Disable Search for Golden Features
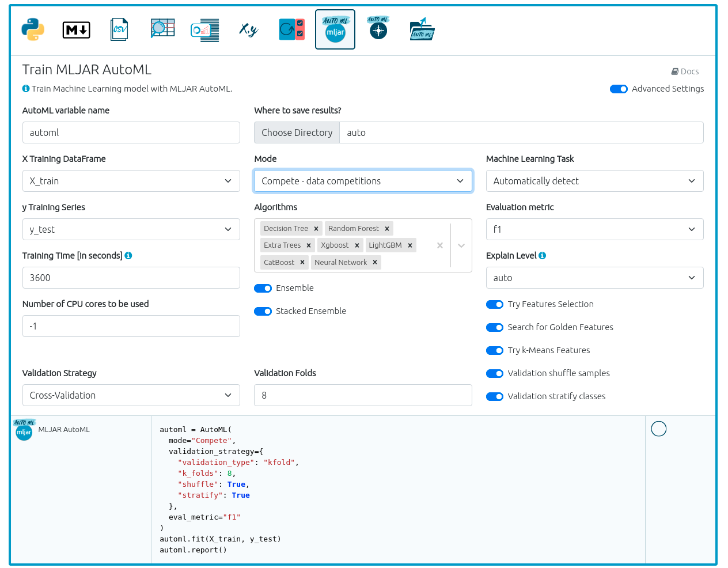Viewport: 728px width, 568px height. [495, 327]
